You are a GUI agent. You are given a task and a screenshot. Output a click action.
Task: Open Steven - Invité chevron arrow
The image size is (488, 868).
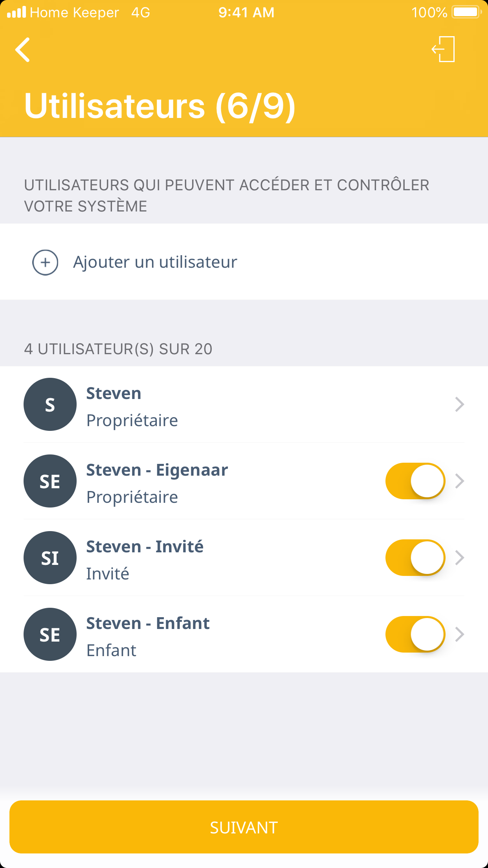pyautogui.click(x=459, y=558)
